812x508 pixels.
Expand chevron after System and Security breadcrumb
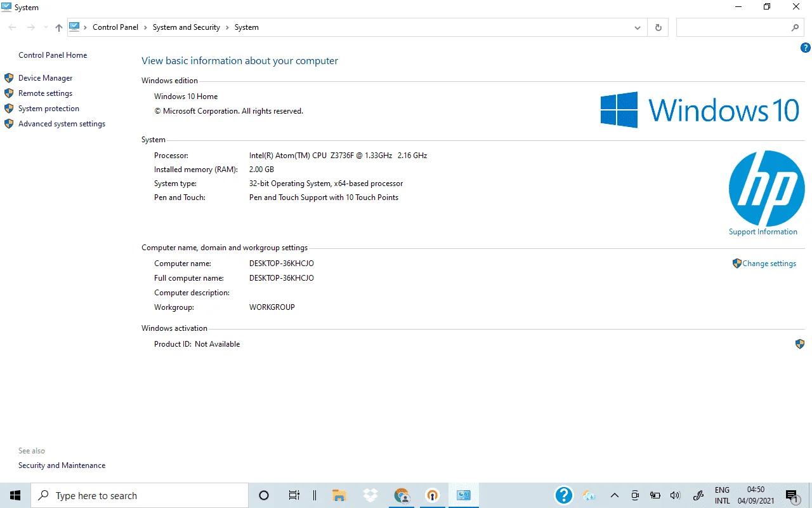click(227, 27)
